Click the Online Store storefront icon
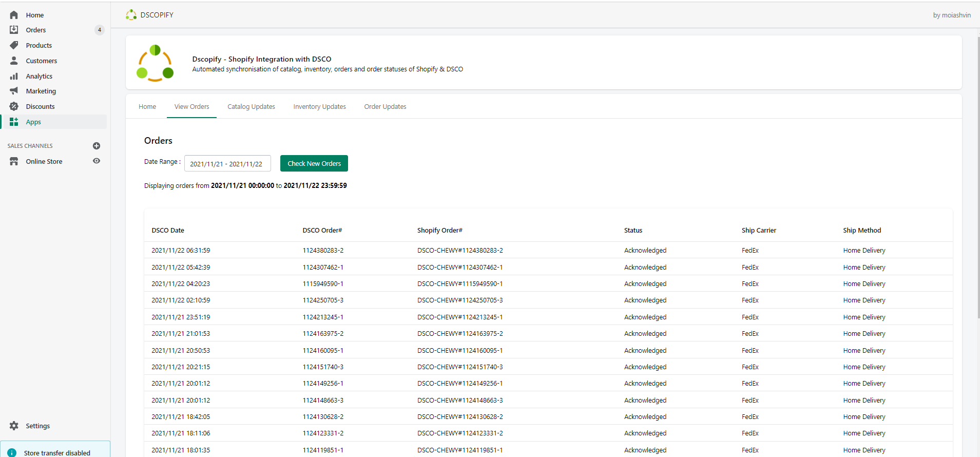 pos(14,161)
